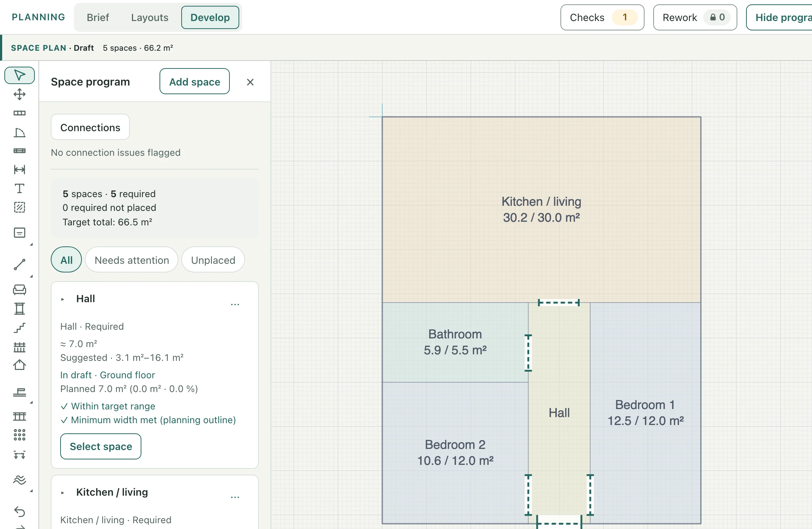Choose the dimension measure tool with arrows
The image size is (812, 529).
tap(20, 170)
